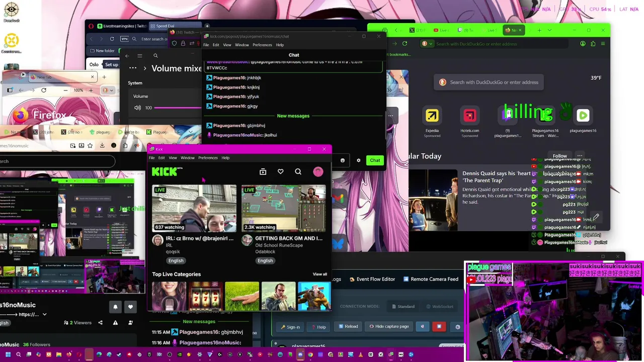Click the Brave extensions icon

593,44
